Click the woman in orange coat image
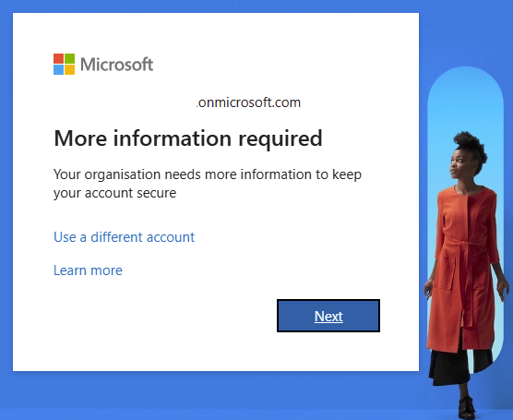This screenshot has height=420, width=513. [466, 274]
